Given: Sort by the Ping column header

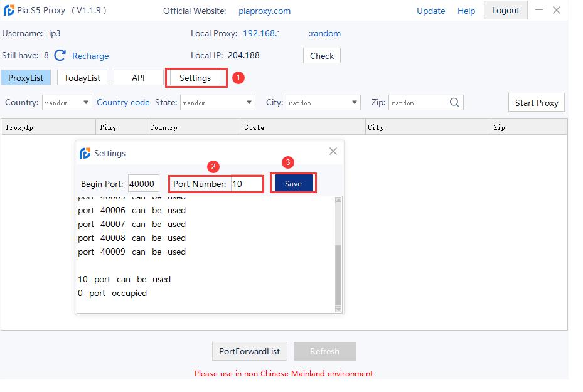Looking at the screenshot, I should tap(121, 127).
